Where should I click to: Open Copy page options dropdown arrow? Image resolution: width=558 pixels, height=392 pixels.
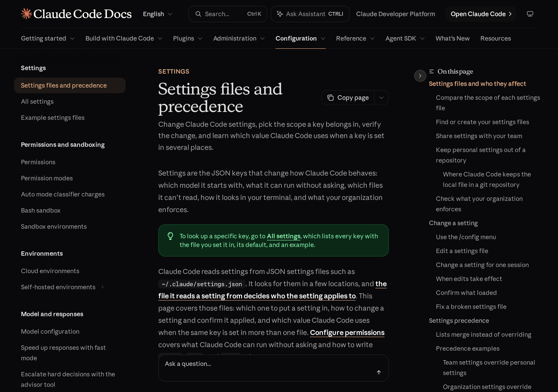381,98
